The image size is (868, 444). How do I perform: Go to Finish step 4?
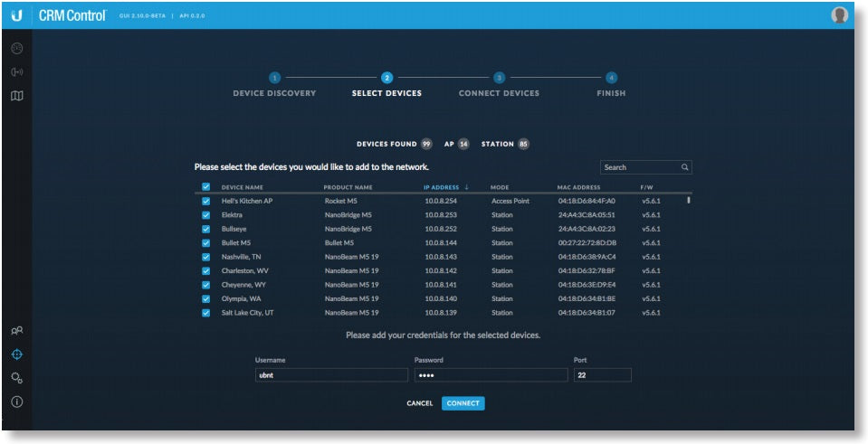click(x=611, y=78)
